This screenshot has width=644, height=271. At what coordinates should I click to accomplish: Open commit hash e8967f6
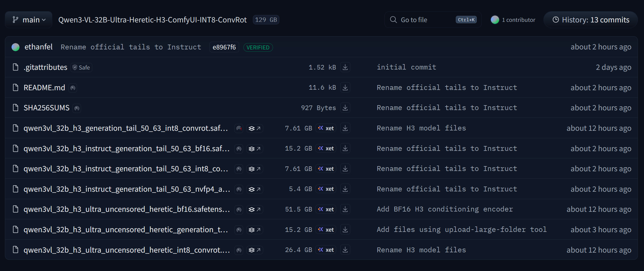coord(224,47)
